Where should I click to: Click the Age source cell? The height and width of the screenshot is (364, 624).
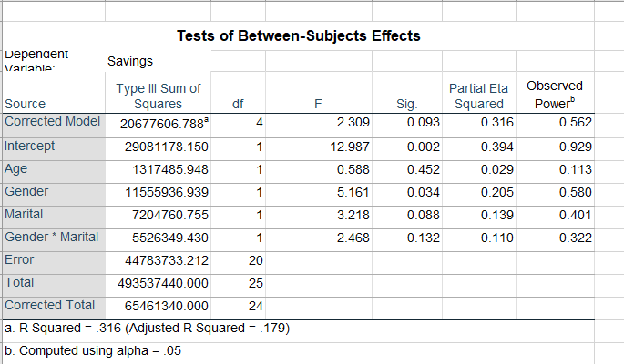(17, 168)
